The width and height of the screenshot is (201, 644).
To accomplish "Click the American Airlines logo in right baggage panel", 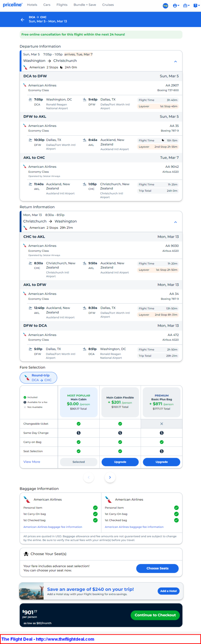I will 108,500.
